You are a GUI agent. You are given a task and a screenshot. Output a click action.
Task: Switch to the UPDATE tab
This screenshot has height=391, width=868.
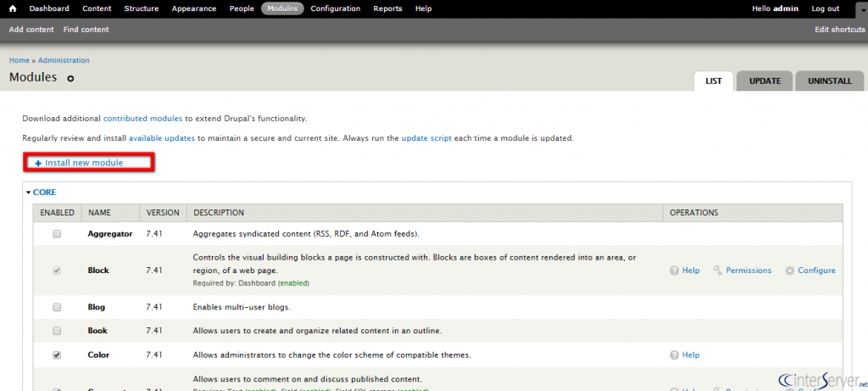[x=765, y=81]
